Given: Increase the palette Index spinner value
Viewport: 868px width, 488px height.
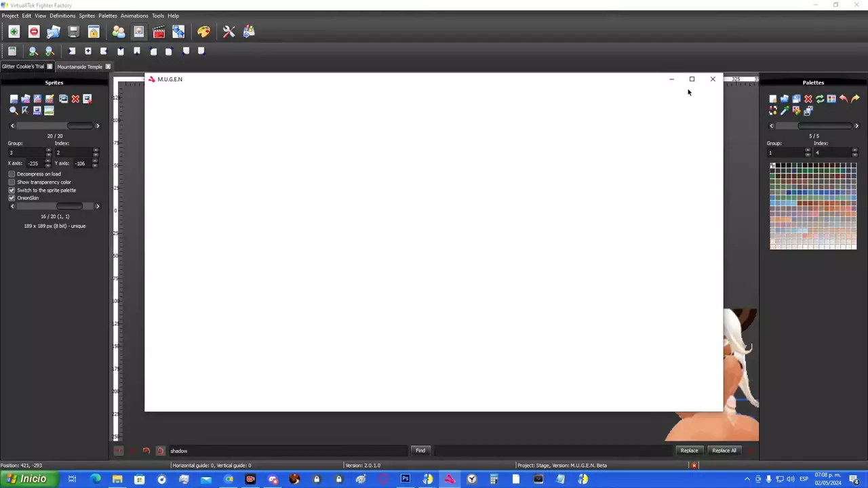Looking at the screenshot, I should point(854,150).
